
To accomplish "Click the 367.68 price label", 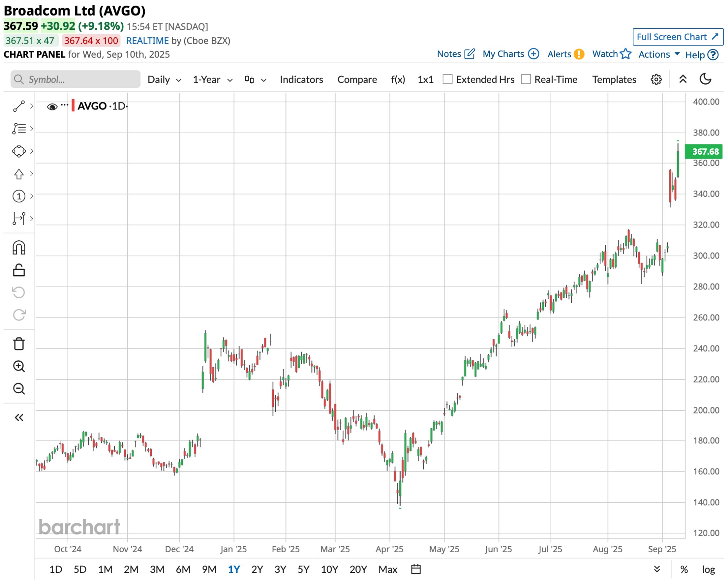I will [x=703, y=151].
